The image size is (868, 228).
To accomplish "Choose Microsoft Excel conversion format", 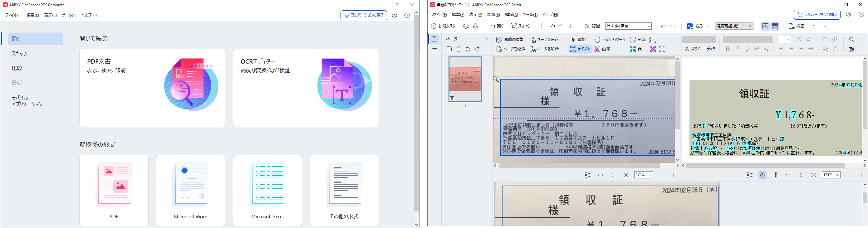I will click(267, 190).
